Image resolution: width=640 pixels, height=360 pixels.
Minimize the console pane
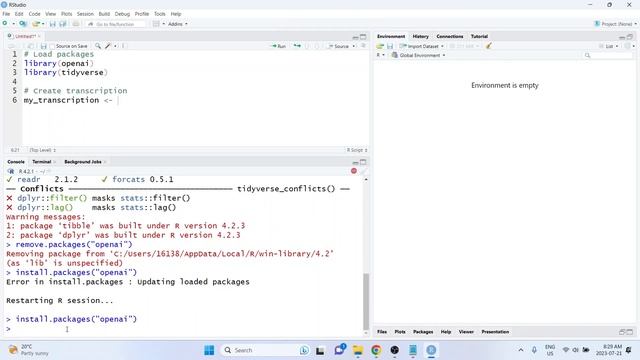pos(355,162)
